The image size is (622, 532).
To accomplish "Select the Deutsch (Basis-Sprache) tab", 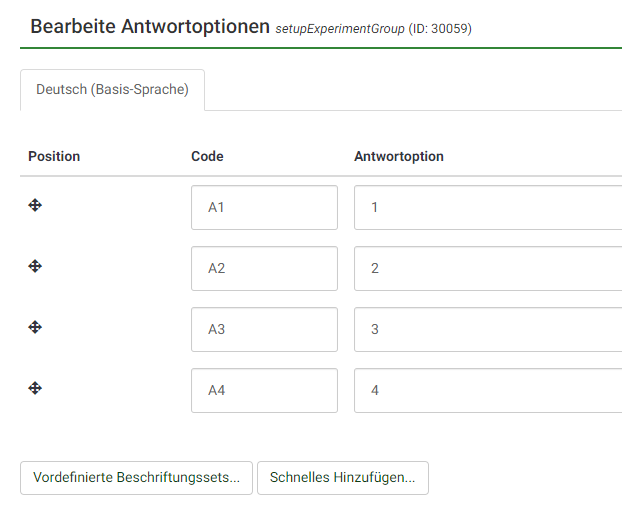I will [112, 90].
